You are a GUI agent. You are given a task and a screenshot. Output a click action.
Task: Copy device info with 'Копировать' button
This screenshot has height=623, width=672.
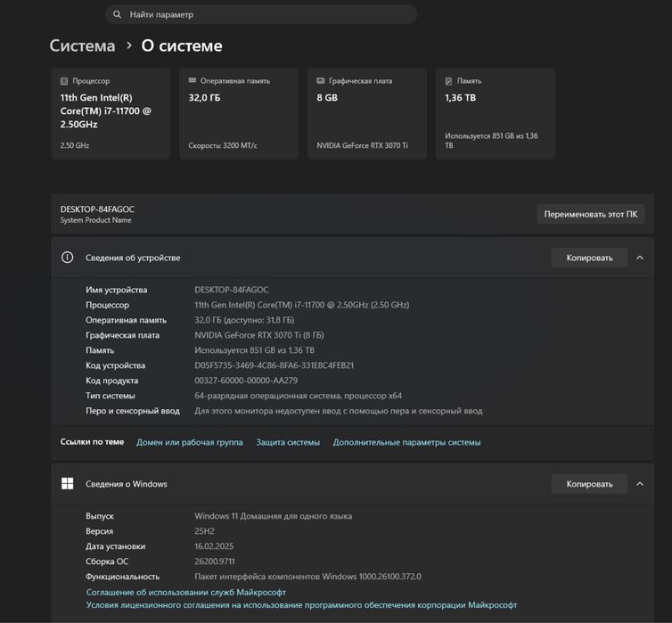(589, 258)
